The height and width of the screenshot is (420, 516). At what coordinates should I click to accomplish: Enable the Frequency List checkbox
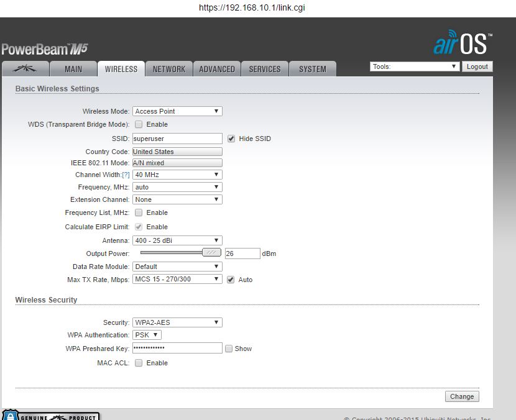point(139,212)
